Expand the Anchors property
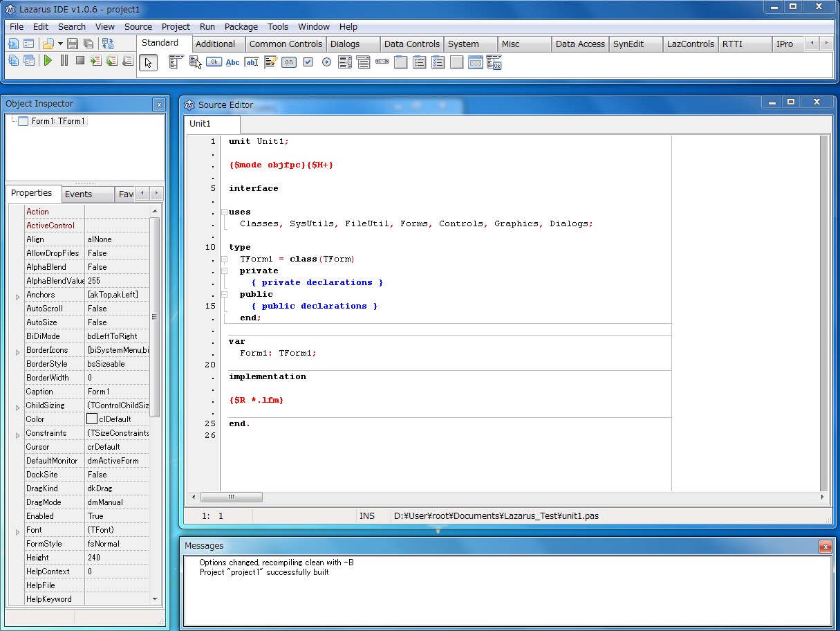 click(18, 296)
